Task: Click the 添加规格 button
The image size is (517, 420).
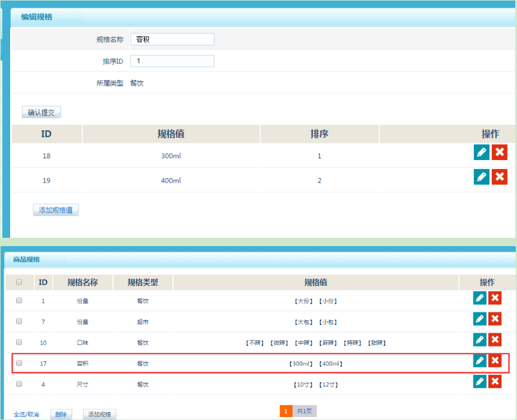Action: pyautogui.click(x=99, y=414)
